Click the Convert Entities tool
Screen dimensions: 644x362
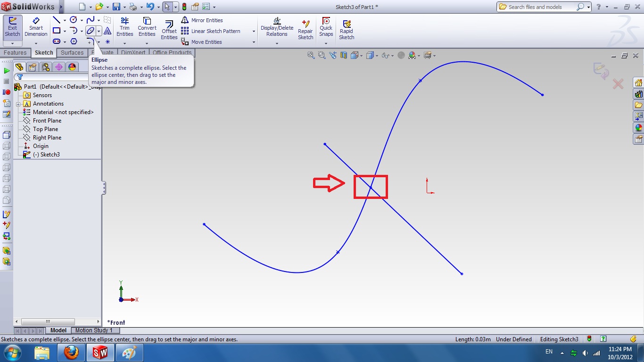click(147, 27)
